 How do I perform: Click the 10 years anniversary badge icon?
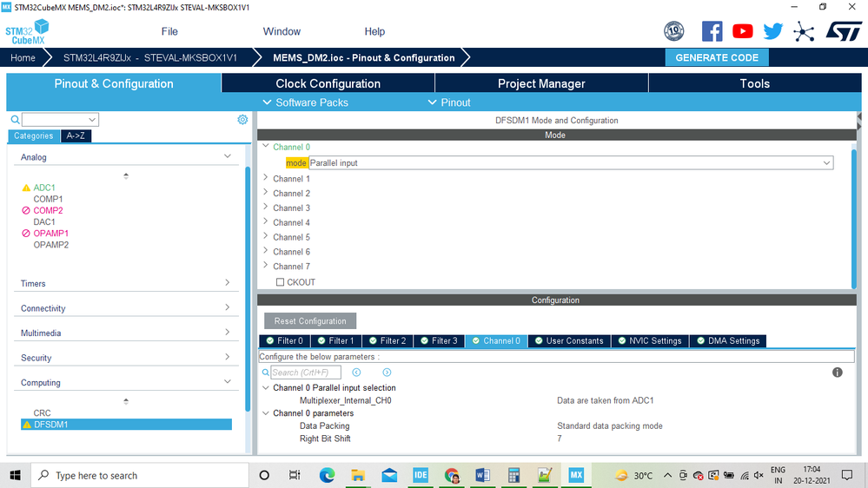[673, 31]
